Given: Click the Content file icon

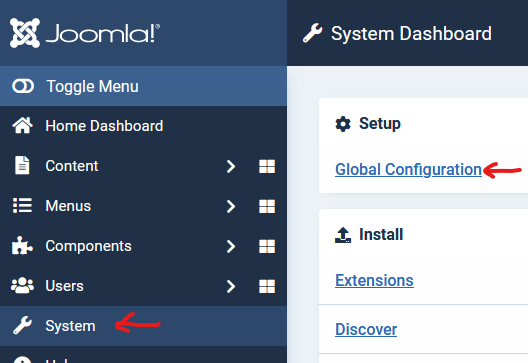Looking at the screenshot, I should pos(22,165).
